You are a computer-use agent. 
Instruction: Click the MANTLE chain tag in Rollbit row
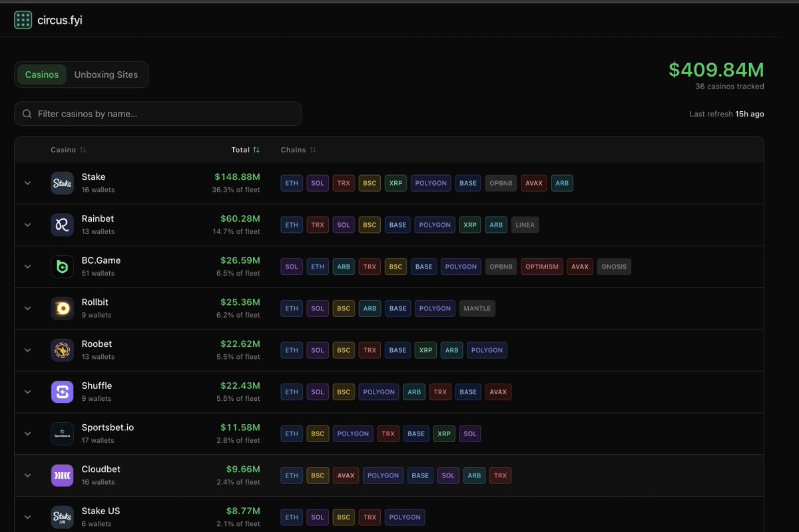pyautogui.click(x=477, y=308)
